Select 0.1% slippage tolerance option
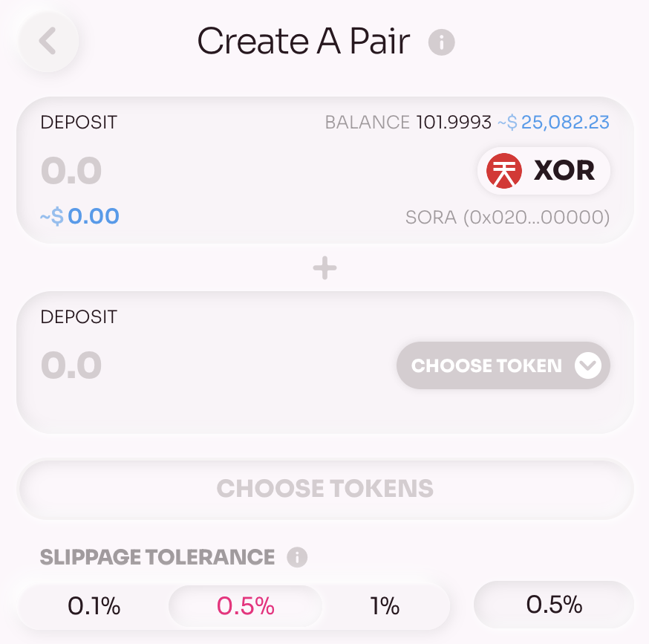Viewport: 649px width, 644px height. pos(94,606)
